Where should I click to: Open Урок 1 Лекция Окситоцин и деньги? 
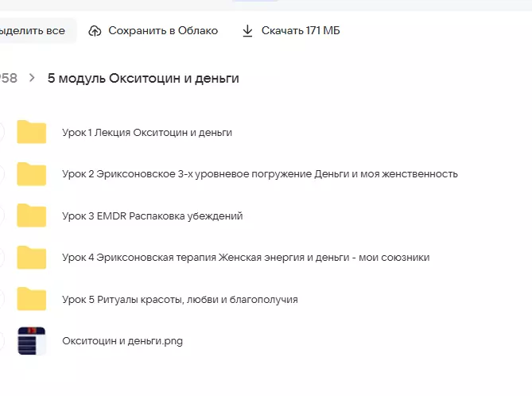point(147,132)
